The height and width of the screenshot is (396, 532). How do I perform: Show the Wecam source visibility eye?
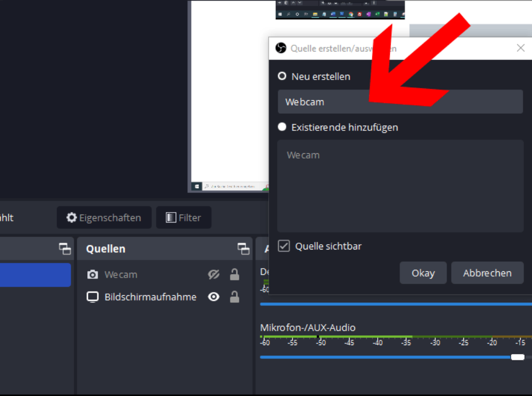(x=214, y=274)
